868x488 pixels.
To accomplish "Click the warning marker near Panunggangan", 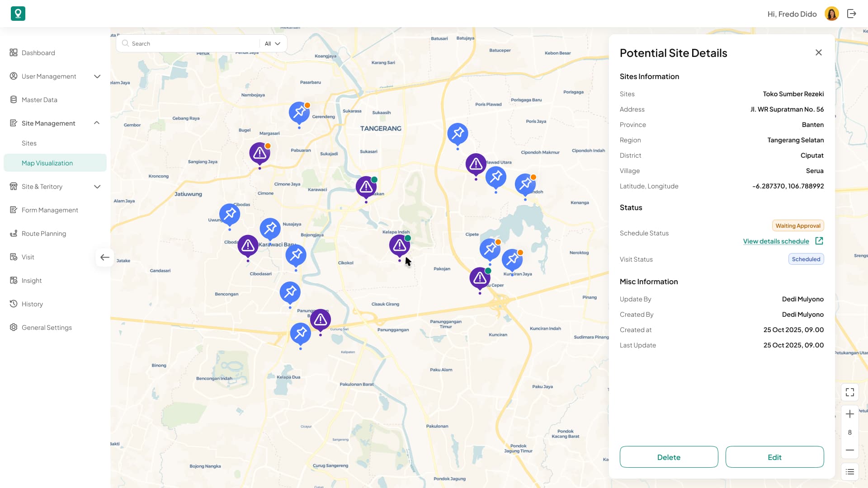I will [321, 320].
